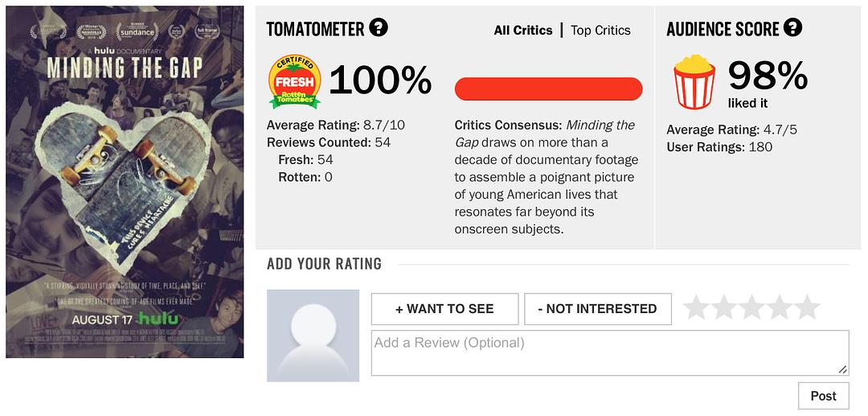Rate the movie two stars
This screenshot has width=868, height=416.
pos(723,307)
